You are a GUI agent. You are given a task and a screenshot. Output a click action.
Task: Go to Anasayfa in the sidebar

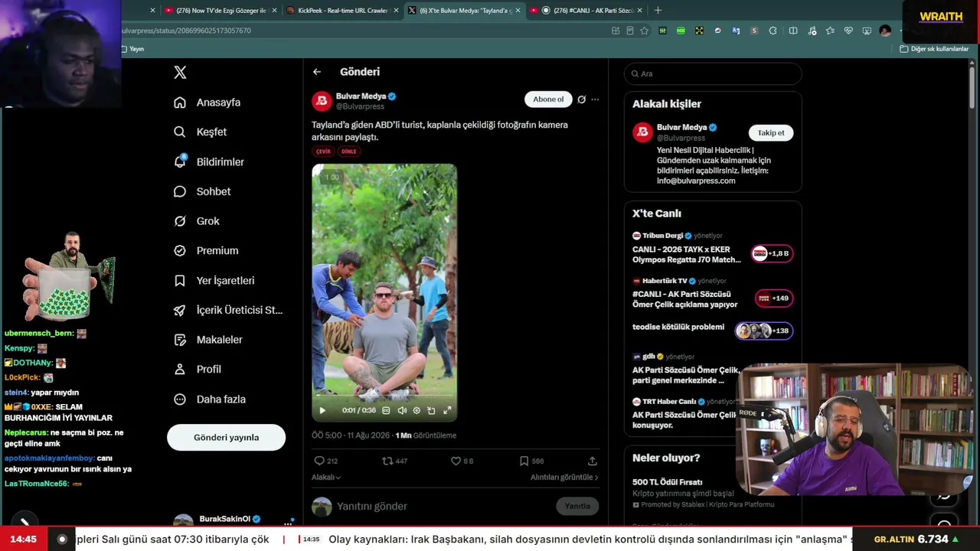pos(207,103)
